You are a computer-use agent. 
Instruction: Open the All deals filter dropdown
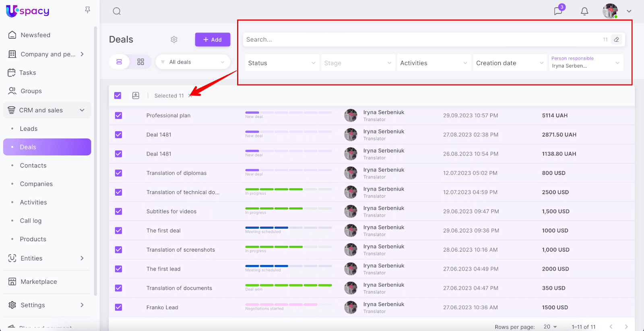[193, 62]
